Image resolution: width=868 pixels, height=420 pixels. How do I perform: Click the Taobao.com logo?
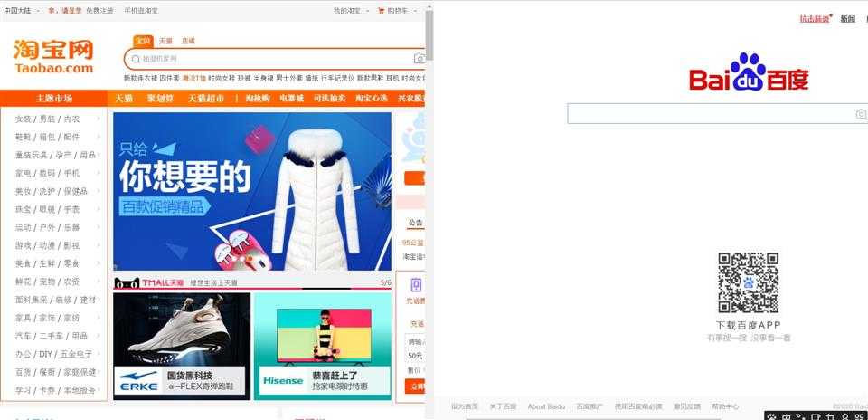point(53,57)
